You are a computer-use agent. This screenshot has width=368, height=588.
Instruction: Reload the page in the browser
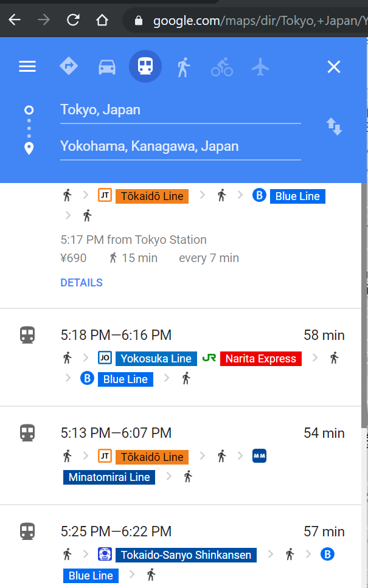click(73, 19)
